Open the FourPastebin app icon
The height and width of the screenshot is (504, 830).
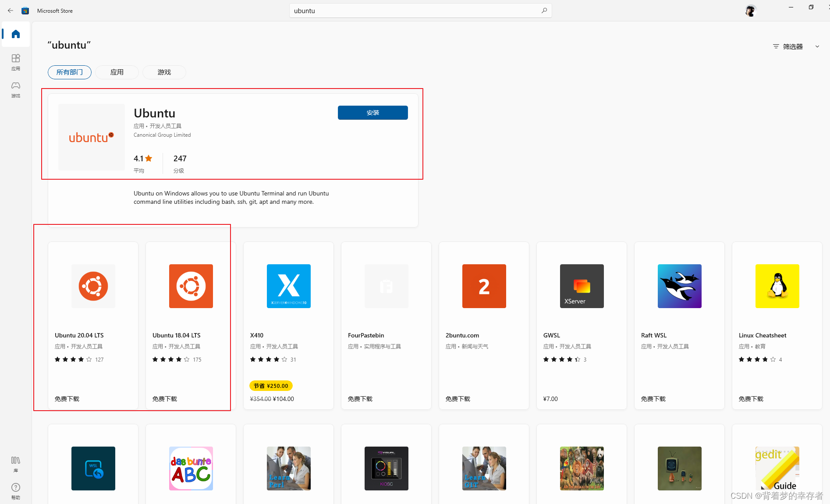(387, 286)
